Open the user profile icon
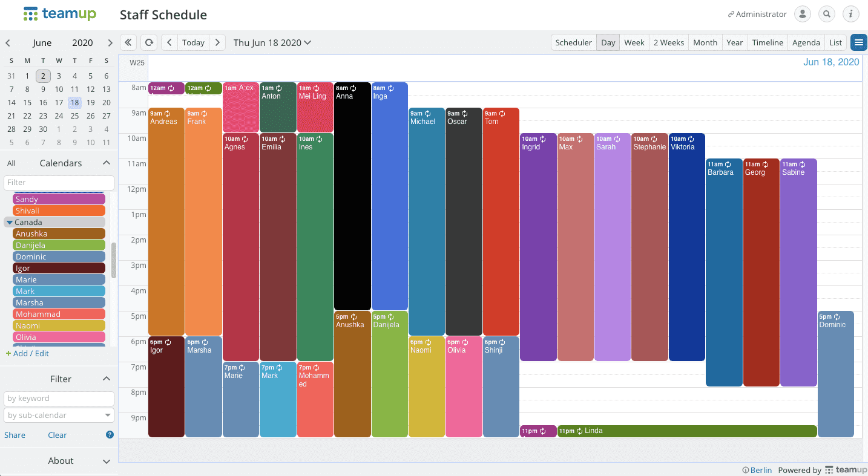This screenshot has height=476, width=868. click(x=802, y=14)
